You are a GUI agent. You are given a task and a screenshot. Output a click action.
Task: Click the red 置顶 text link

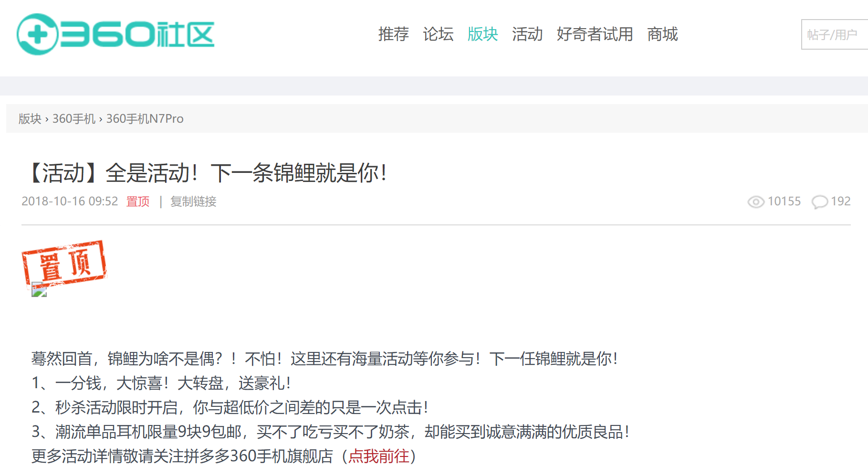click(138, 202)
